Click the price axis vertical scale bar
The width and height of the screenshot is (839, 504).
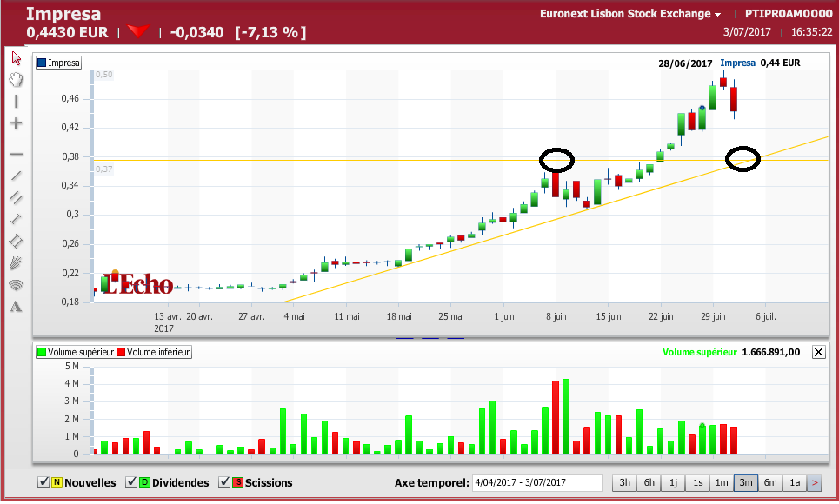tap(91, 186)
